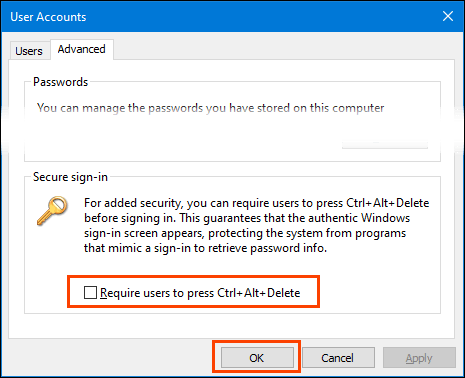Click the Secure sign-in group heading
The image size is (465, 378).
point(70,177)
